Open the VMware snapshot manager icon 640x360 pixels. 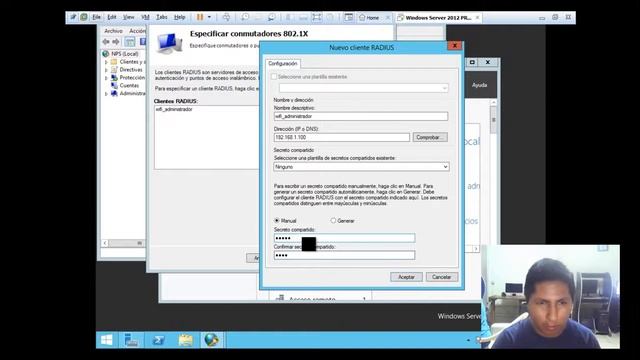click(271, 17)
